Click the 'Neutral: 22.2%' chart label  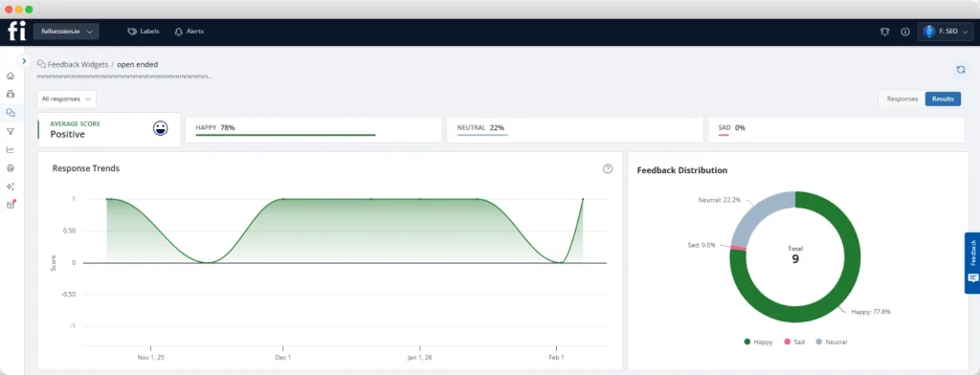coord(720,200)
